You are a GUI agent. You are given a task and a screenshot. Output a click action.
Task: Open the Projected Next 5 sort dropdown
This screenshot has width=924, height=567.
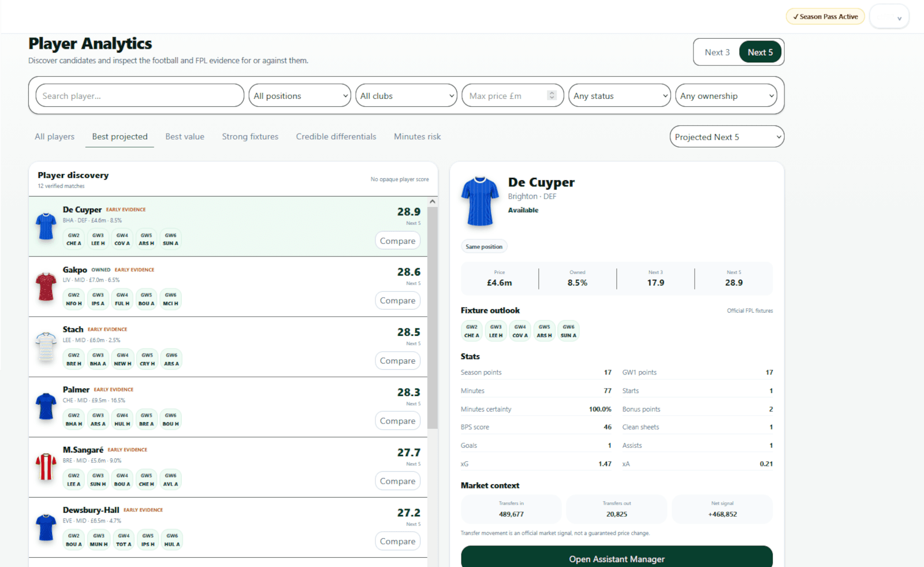[x=727, y=136]
